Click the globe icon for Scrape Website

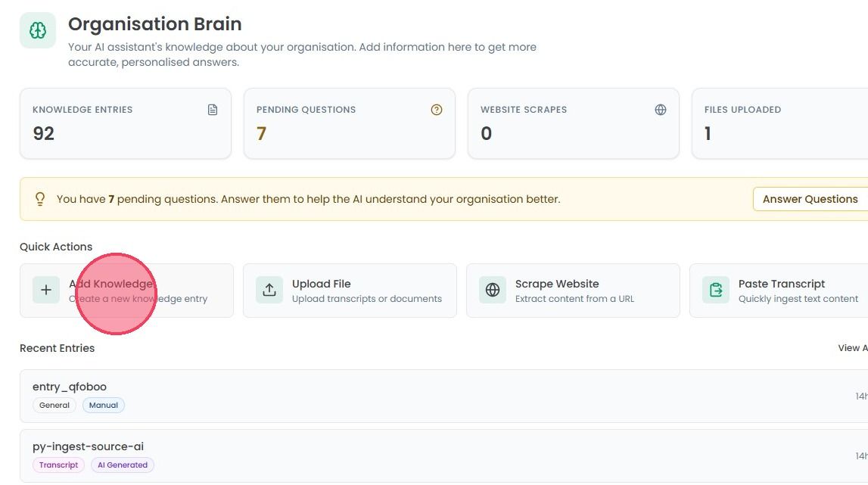tap(492, 290)
